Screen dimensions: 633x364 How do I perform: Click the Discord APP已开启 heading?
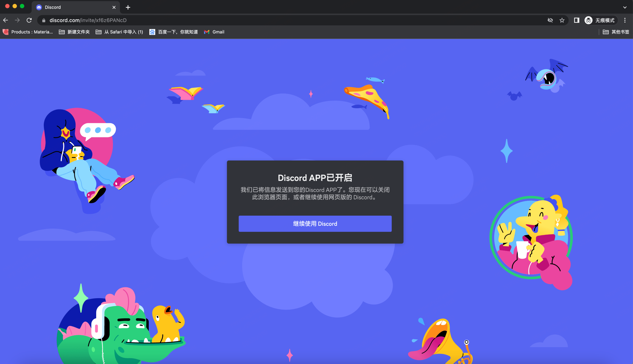pos(315,178)
